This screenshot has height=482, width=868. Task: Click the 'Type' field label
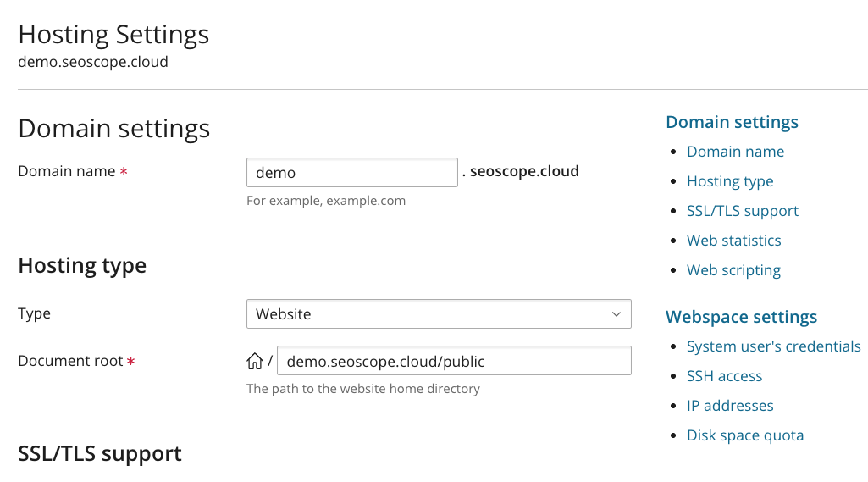(x=35, y=313)
